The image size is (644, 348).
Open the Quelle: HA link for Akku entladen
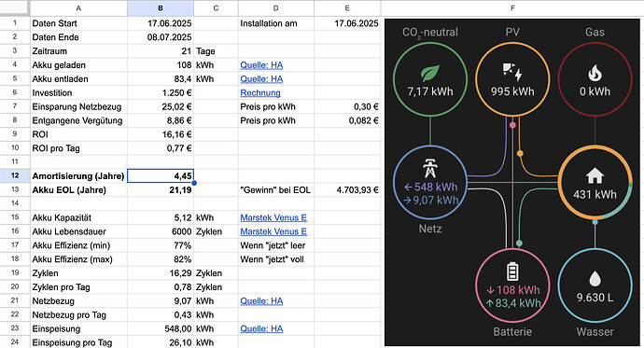tap(261, 78)
